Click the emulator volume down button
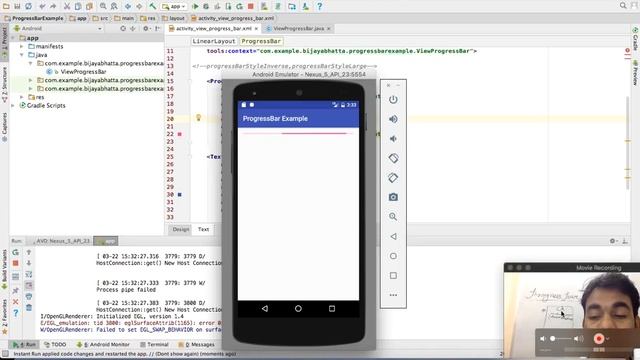Screen dimensions: 640x360 pos(393,139)
